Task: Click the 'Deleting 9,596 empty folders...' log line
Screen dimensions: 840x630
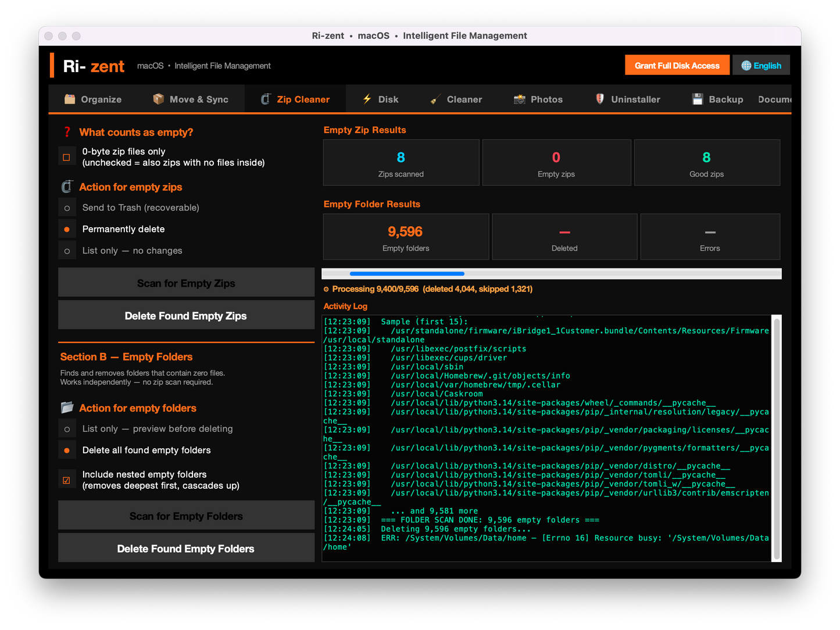Action: pos(427,529)
